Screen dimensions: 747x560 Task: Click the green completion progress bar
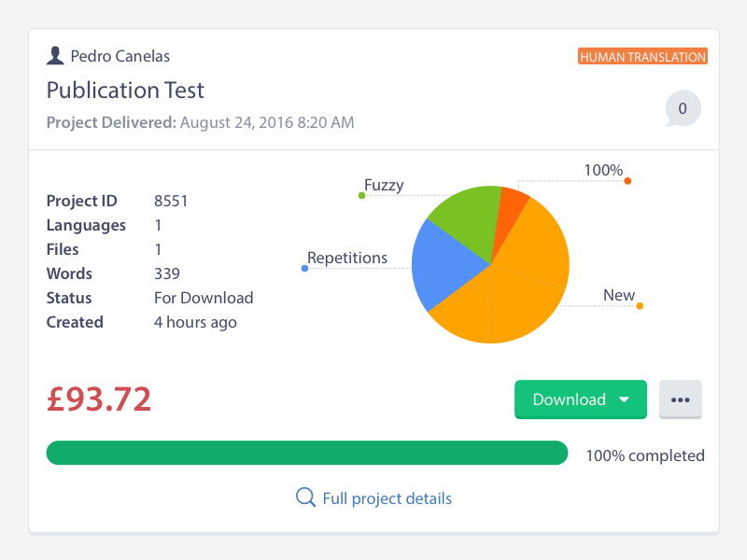(307, 454)
